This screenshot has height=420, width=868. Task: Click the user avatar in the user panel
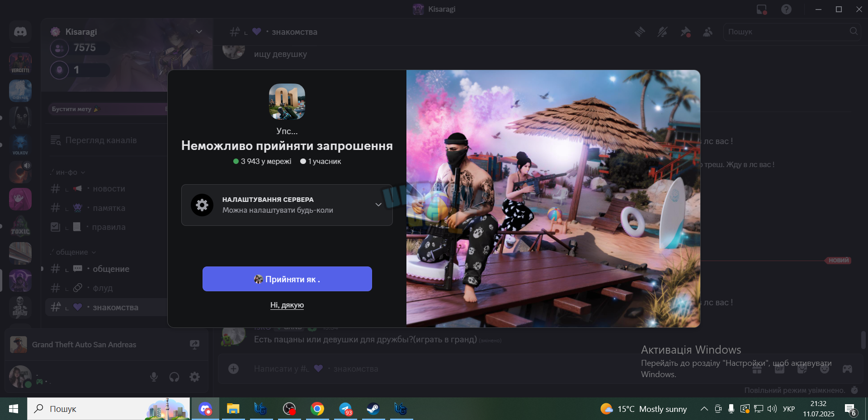tap(20, 377)
